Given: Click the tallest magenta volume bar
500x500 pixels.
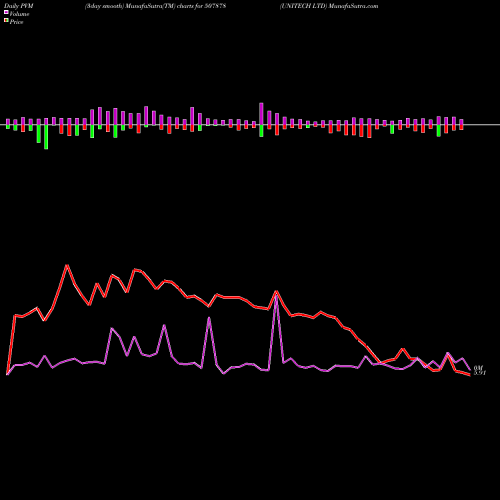Looking at the screenshot, I should point(261,114).
